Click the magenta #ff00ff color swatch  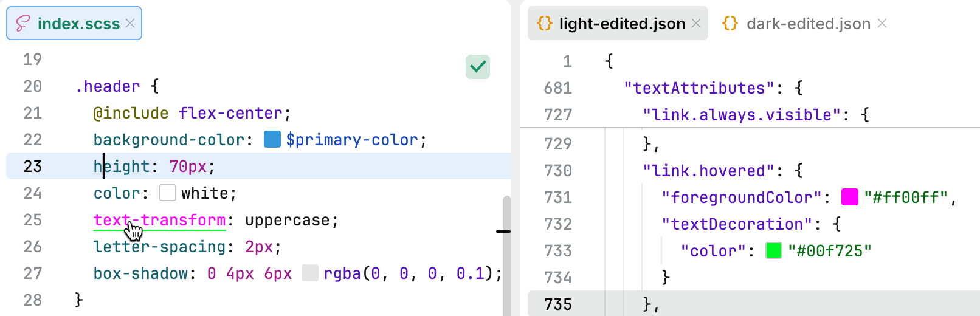tap(849, 197)
